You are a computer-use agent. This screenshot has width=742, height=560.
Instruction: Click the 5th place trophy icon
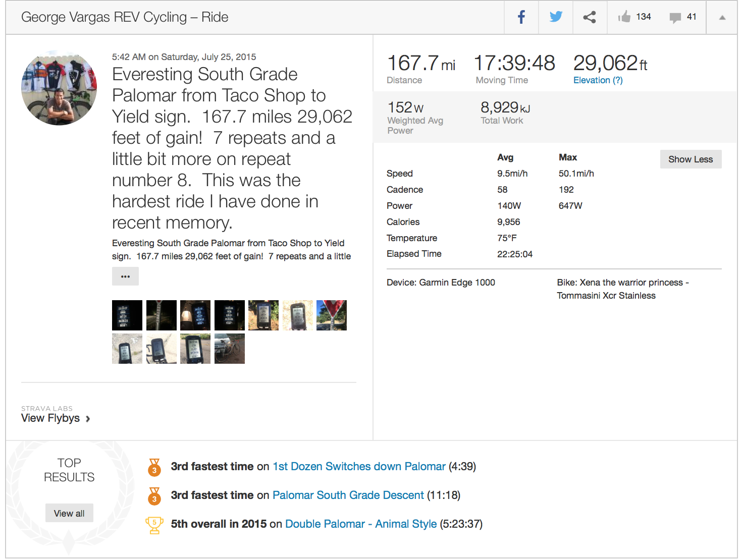click(154, 525)
